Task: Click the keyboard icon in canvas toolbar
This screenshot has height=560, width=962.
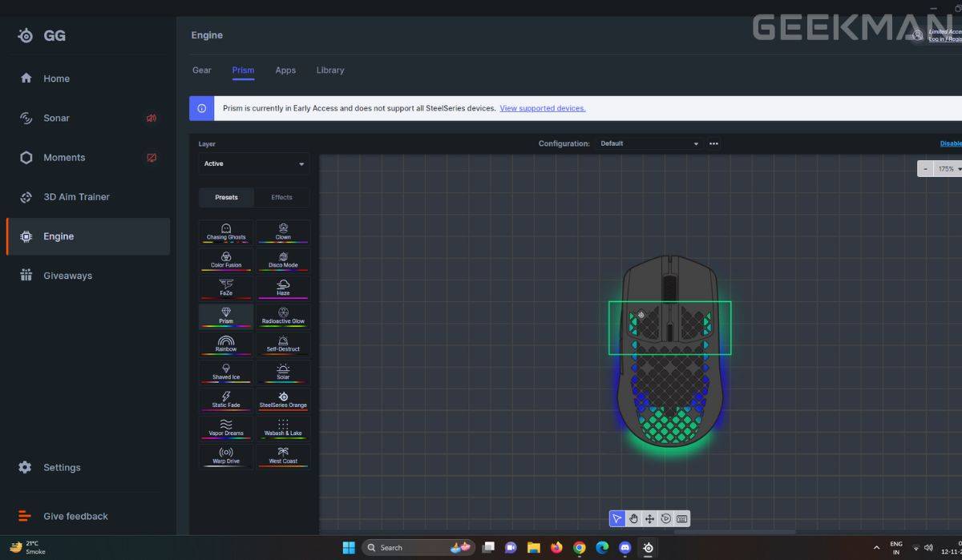Action: [681, 518]
